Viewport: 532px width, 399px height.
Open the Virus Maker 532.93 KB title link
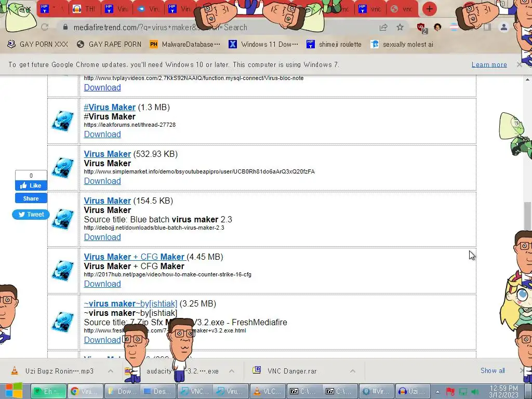point(107,154)
